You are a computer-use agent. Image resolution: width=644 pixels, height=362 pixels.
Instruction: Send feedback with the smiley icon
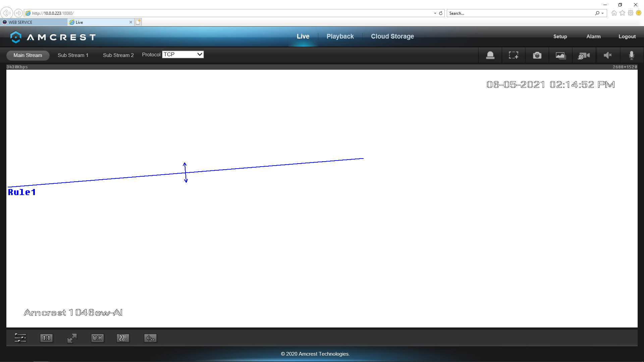tap(639, 13)
